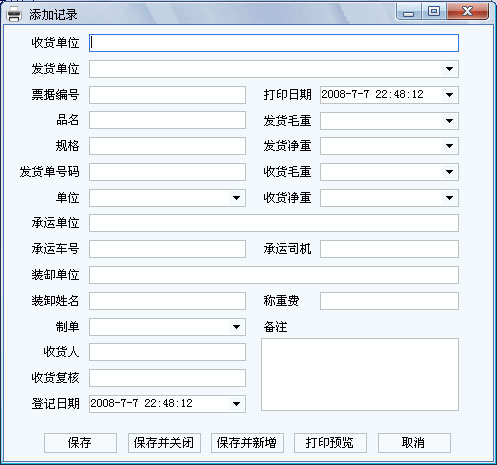Click the printer icon in title bar
497x465 pixels.
(x=14, y=14)
